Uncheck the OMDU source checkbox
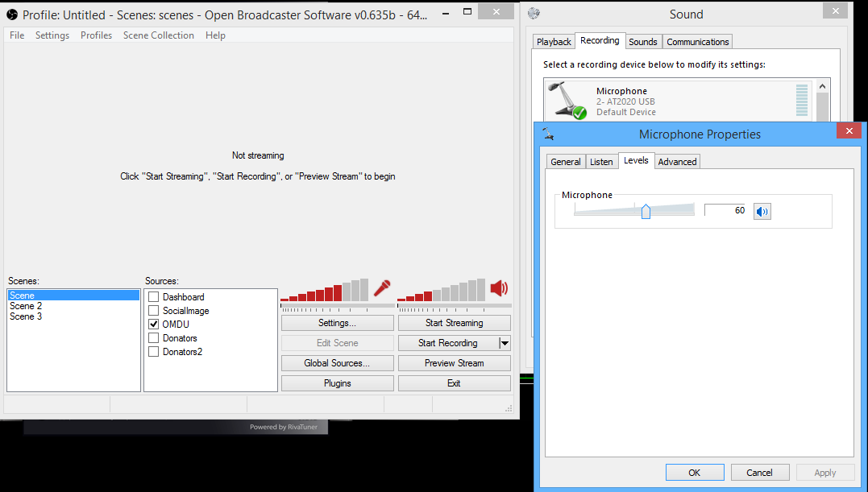 point(154,324)
